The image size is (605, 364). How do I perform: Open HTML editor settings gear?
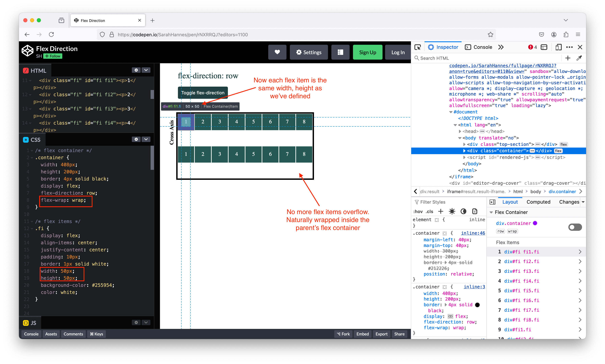(x=136, y=70)
